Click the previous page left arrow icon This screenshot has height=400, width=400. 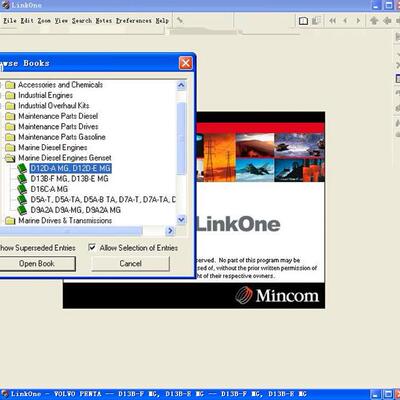pyautogui.click(x=345, y=21)
